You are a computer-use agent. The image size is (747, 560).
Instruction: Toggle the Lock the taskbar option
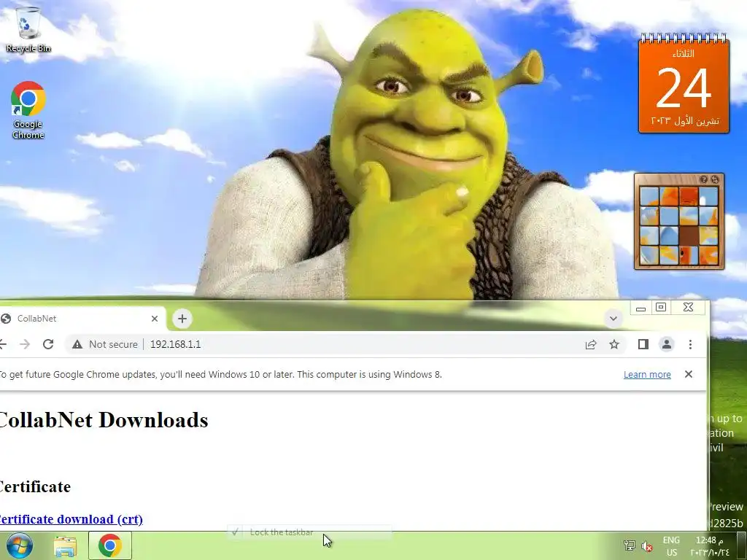click(309, 532)
